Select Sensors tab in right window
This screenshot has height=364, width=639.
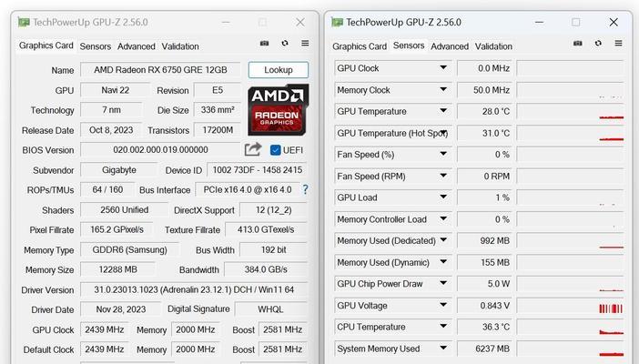pos(409,45)
